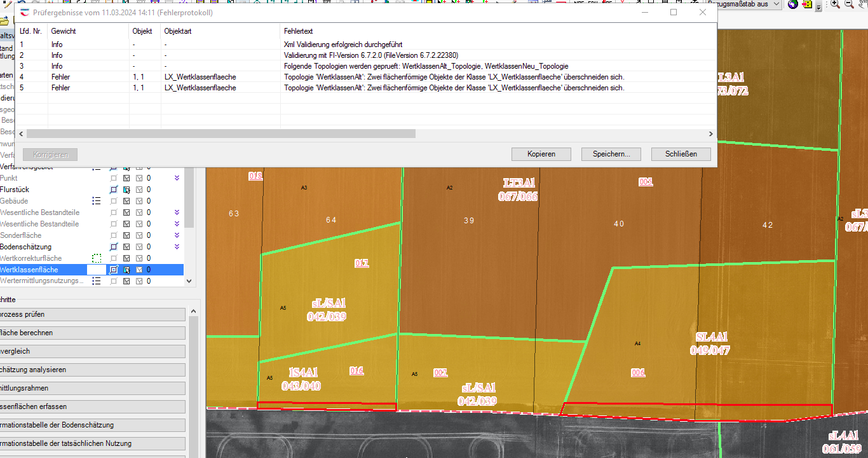This screenshot has height=458, width=868.
Task: Click the Kopieren button
Action: 541,154
